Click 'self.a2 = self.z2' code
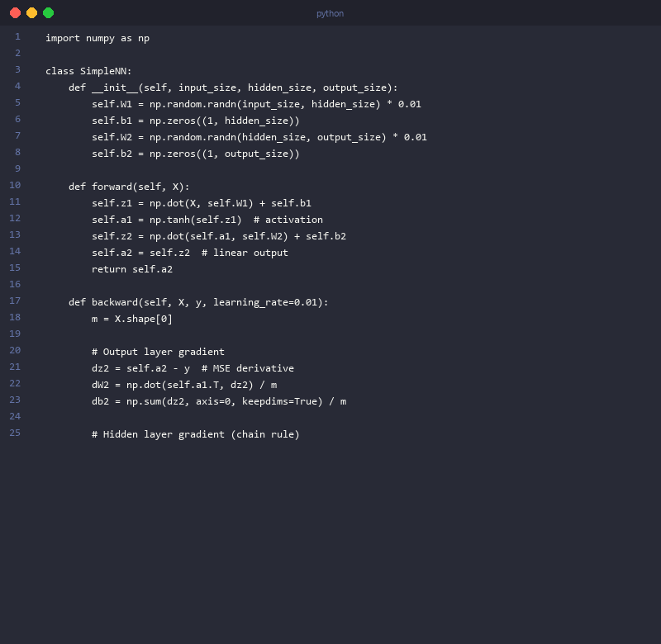Image resolution: width=661 pixels, height=644 pixels. click(x=140, y=253)
